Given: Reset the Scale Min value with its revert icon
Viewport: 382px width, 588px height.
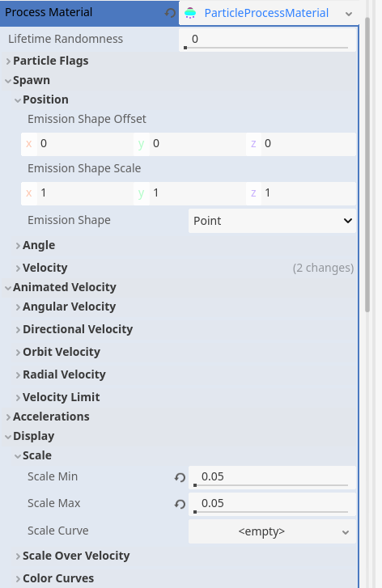Looking at the screenshot, I should (180, 477).
